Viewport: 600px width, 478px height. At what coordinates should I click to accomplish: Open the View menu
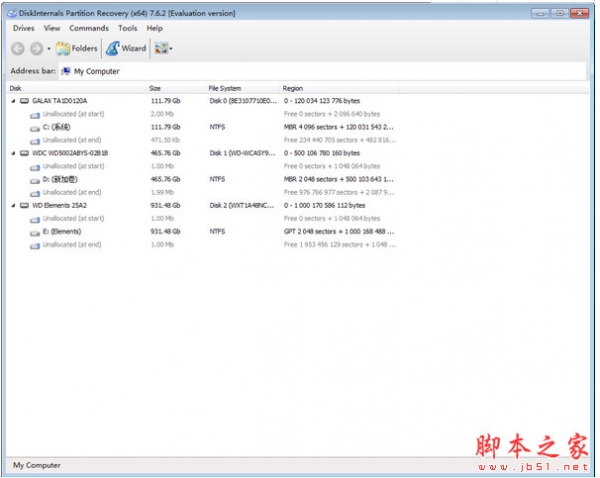pyautogui.click(x=52, y=28)
